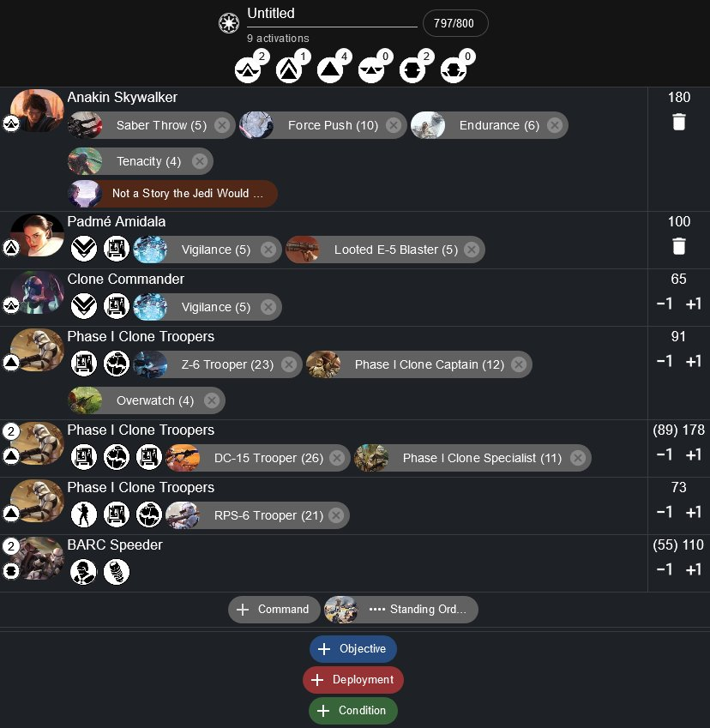This screenshot has width=710, height=728.
Task: Select the personnel upgrade slot for the RPS-6 Phase I Clone Troopers
Action: pyautogui.click(x=83, y=515)
